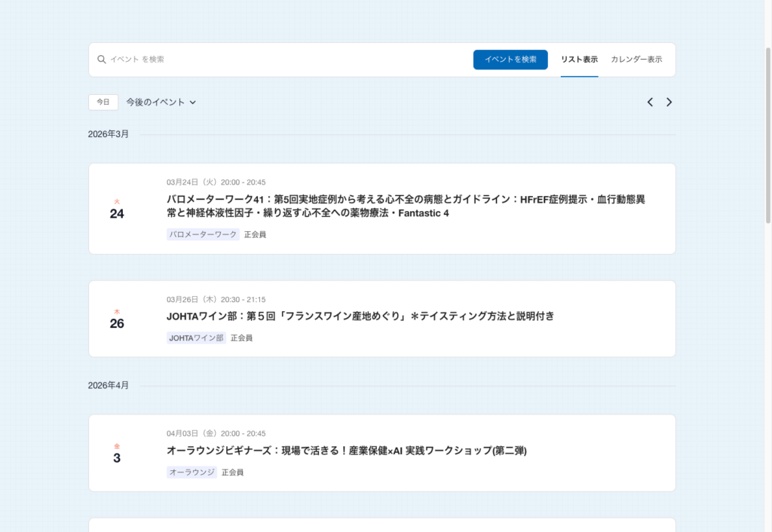Select the リスト表示 tab
This screenshot has width=772, height=532.
coord(579,60)
